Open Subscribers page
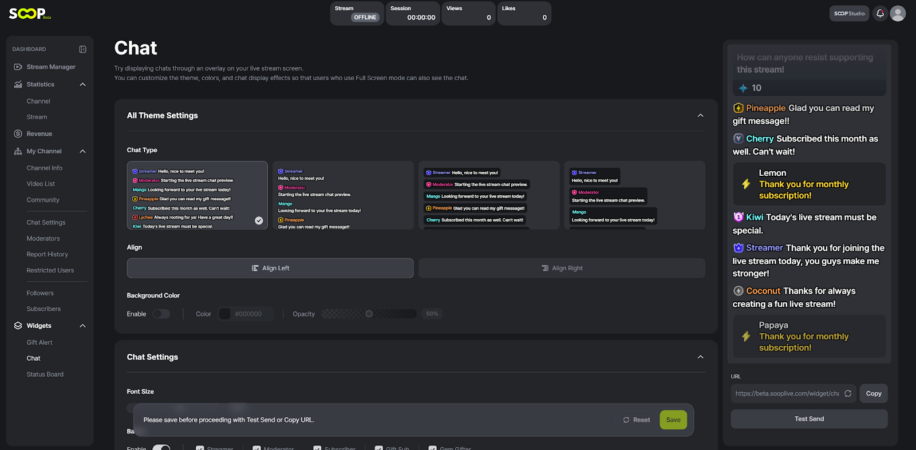 pyautogui.click(x=43, y=309)
